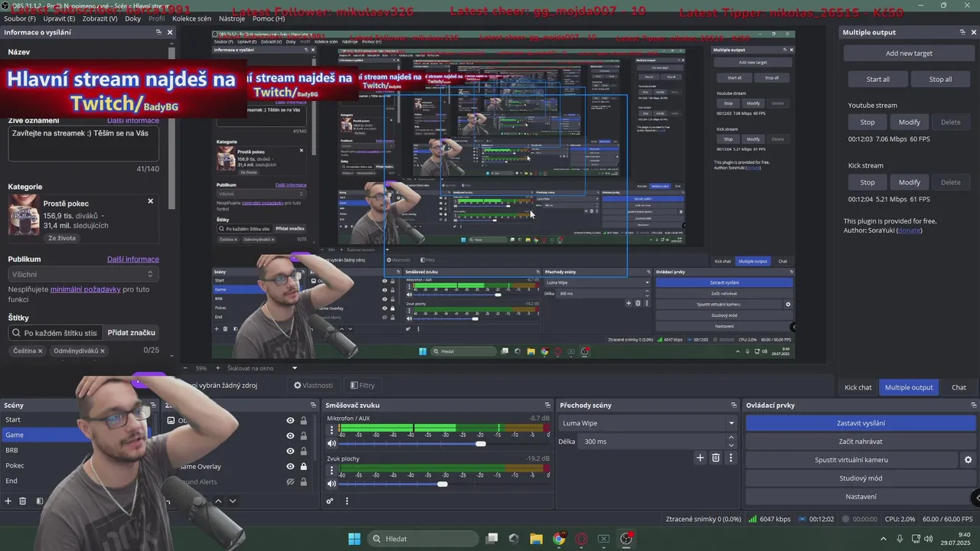Image resolution: width=980 pixels, height=551 pixels.
Task: Open scene filters icon in Scény toolbar
Action: coord(39,501)
